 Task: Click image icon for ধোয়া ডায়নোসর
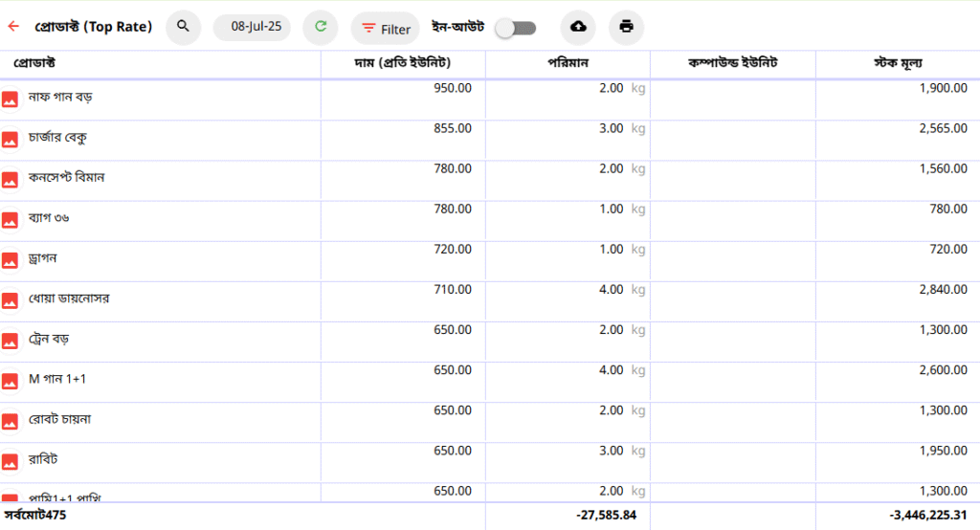pos(10,301)
